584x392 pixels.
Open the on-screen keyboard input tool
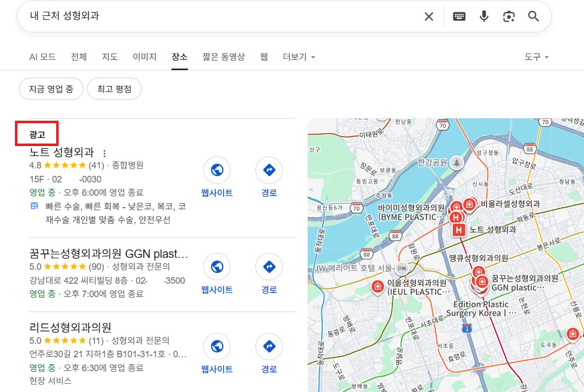coord(459,16)
